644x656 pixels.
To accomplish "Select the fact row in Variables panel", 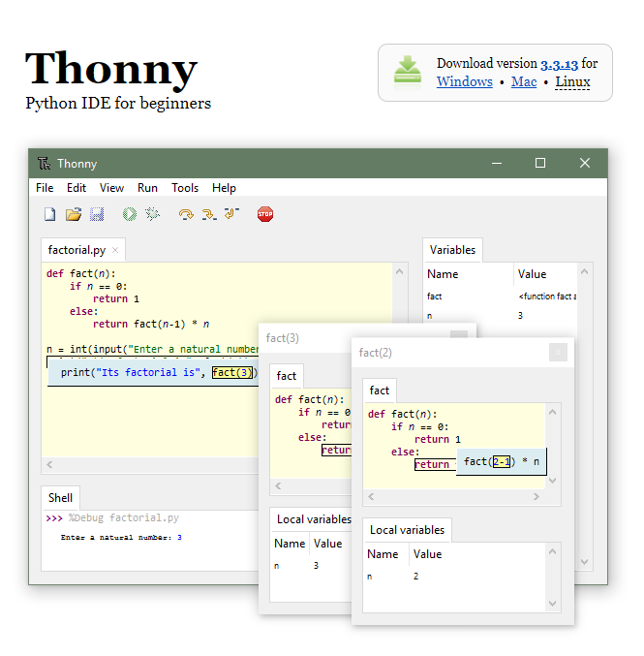I will tap(502, 297).
